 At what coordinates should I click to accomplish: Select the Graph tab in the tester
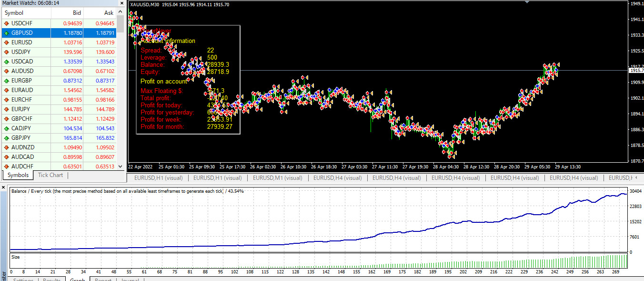point(78,280)
